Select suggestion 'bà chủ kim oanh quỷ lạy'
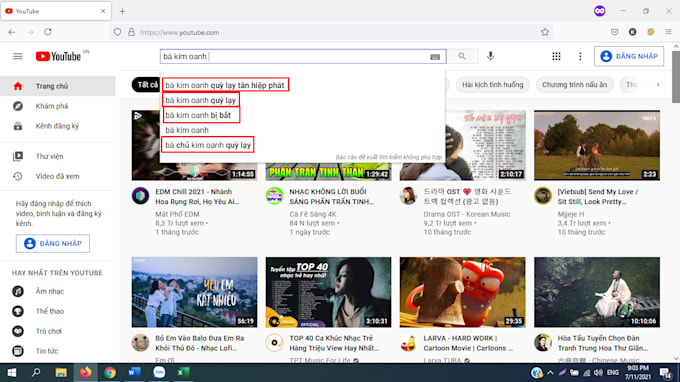Screen dimensions: 680x382 coord(207,145)
